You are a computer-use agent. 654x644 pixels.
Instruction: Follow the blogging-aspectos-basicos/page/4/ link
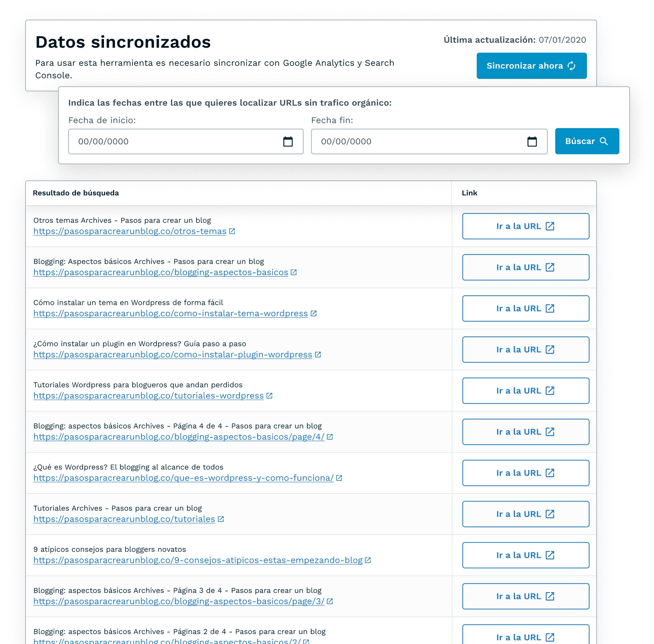coord(179,437)
